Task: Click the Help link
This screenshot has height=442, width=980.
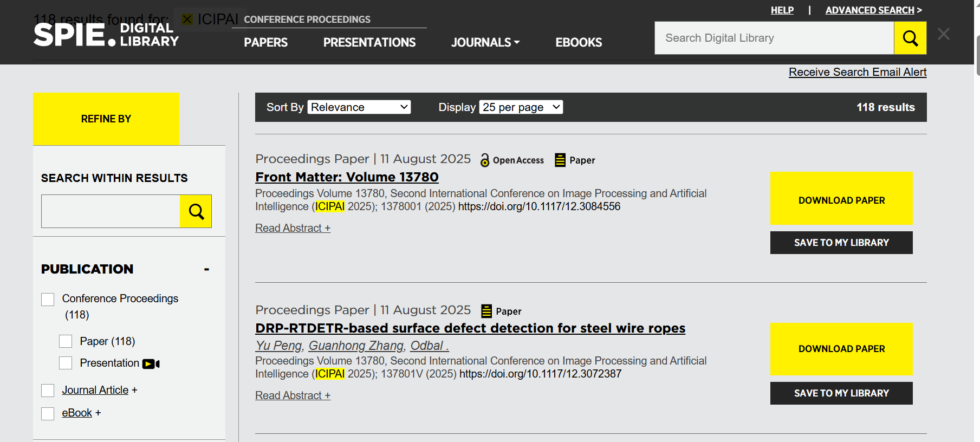Action: point(782,10)
